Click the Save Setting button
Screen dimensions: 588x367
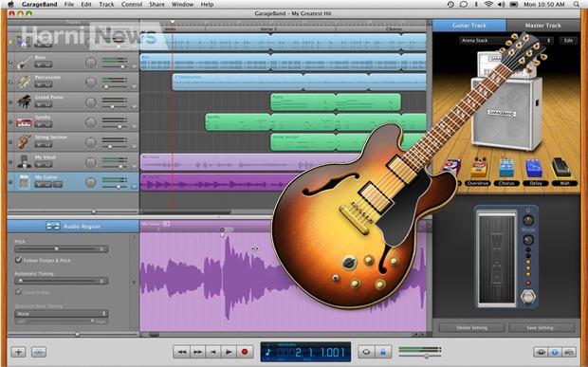coord(542,327)
